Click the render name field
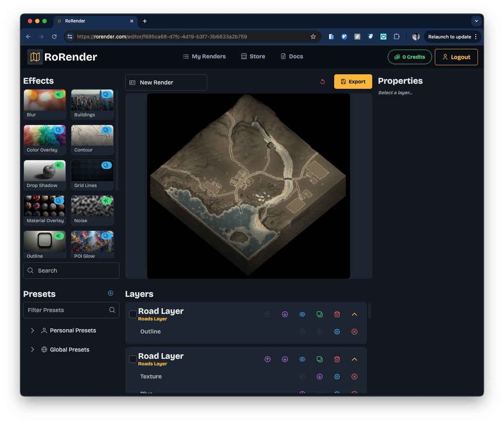504x423 pixels. 166,82
